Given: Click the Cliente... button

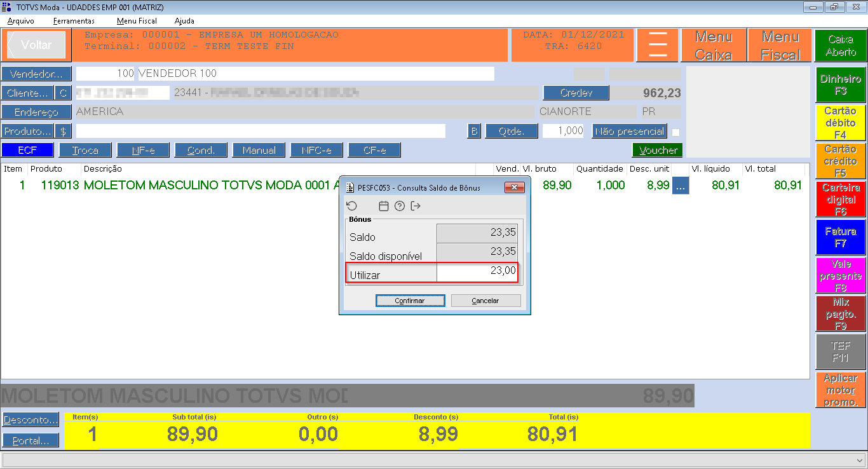Looking at the screenshot, I should tap(27, 93).
